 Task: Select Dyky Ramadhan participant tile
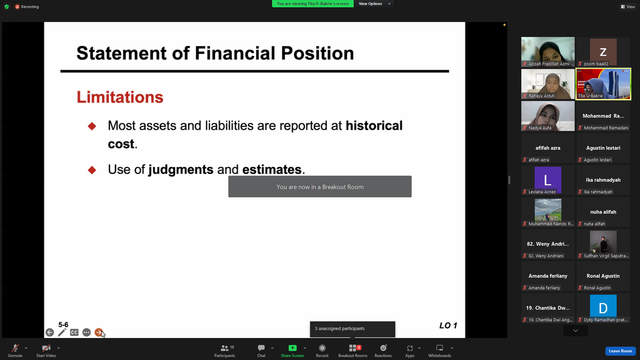click(x=603, y=308)
